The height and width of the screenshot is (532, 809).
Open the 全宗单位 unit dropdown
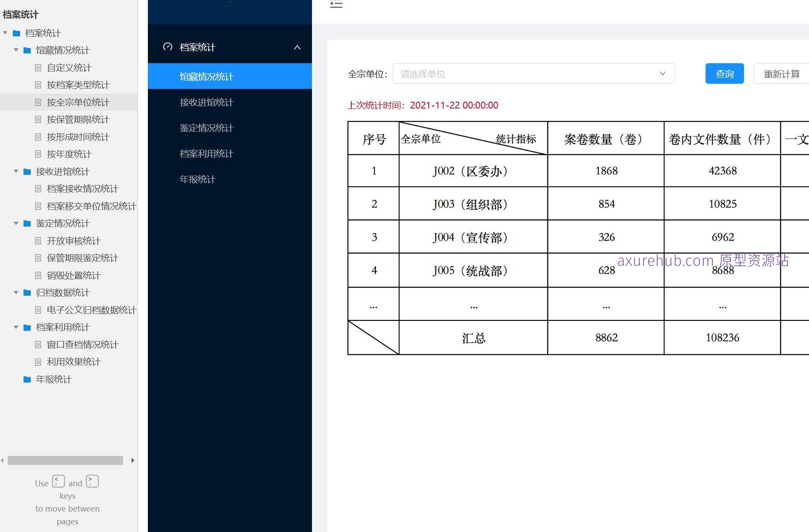click(x=663, y=73)
